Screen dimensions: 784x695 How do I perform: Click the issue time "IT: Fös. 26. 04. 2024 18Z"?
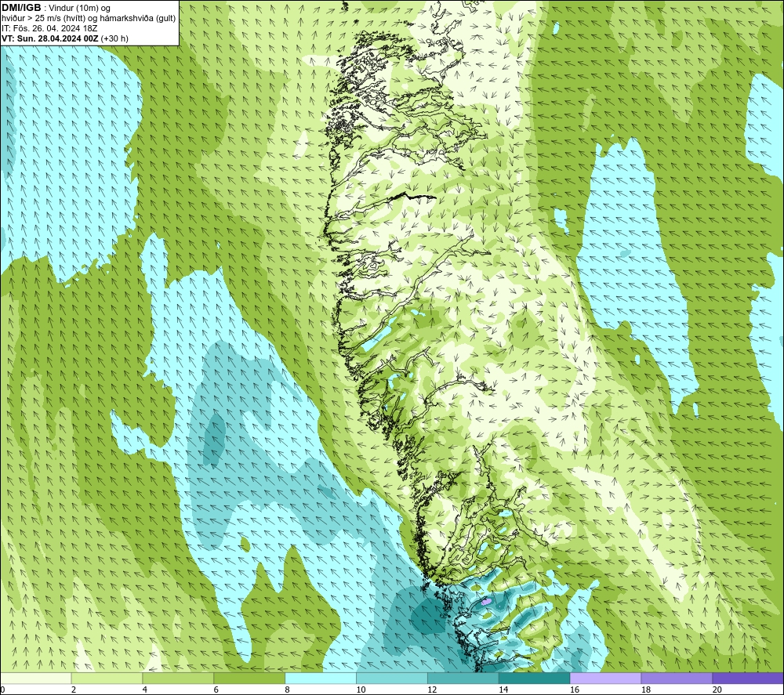pyautogui.click(x=49, y=28)
